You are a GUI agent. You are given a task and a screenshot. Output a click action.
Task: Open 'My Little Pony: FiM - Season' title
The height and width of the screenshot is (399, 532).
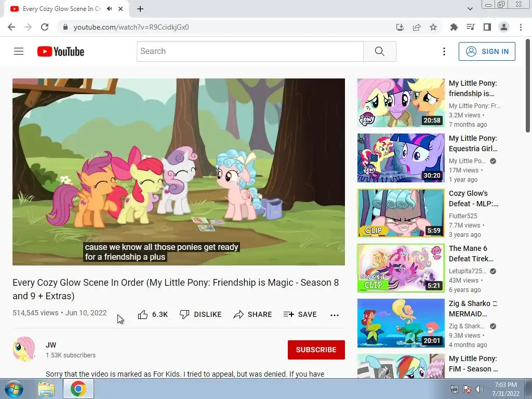[473, 364]
